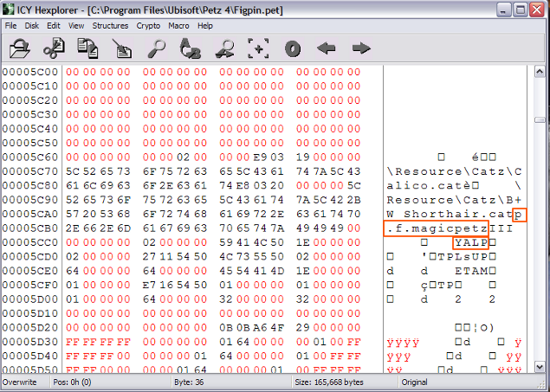Click byte 57 in row 00005CA0
The width and height of the screenshot is (550, 392).
[x=73, y=214]
